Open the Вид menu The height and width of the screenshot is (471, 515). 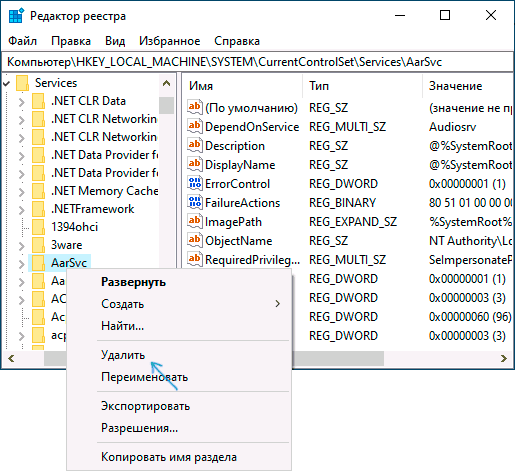pos(115,41)
